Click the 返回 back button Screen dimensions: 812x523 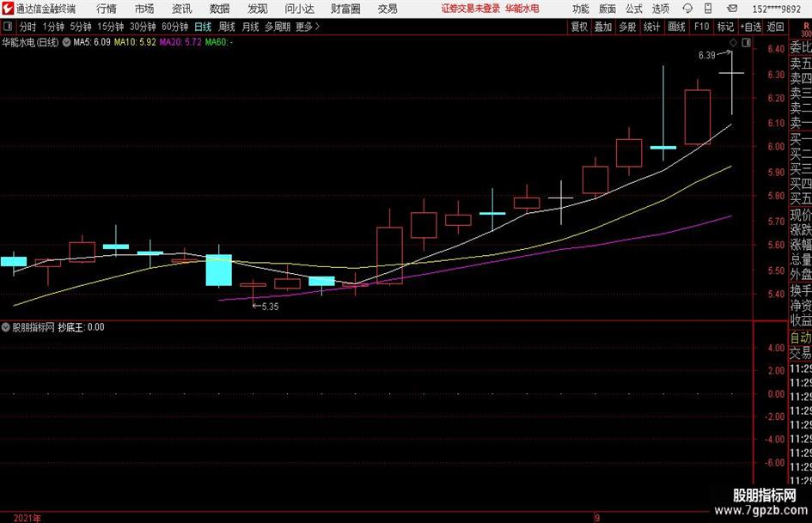click(775, 27)
